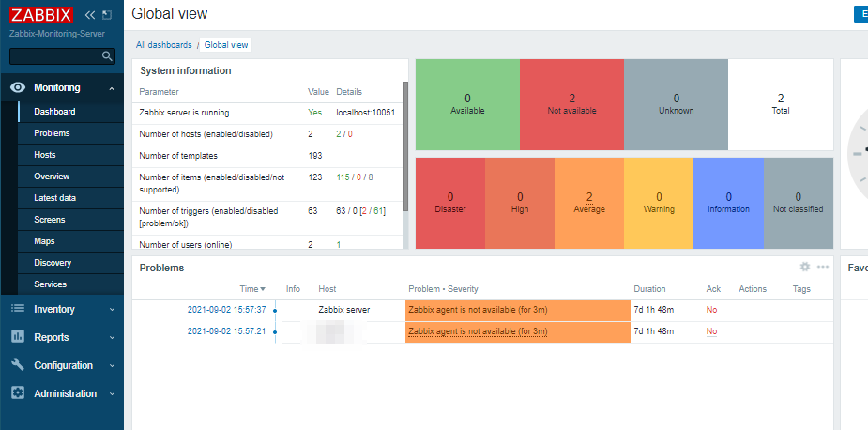Click Number of templates value 193
868x430 pixels.
(315, 156)
